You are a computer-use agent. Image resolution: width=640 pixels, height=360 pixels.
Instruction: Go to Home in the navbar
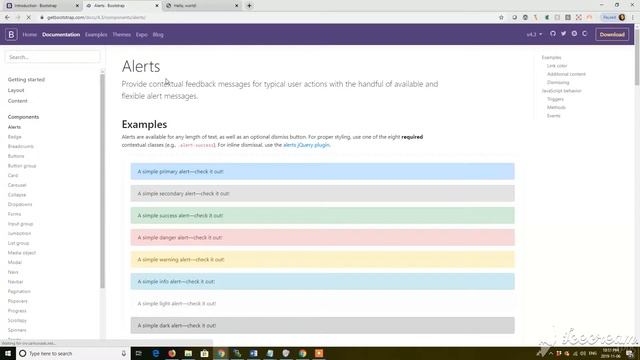[x=29, y=35]
